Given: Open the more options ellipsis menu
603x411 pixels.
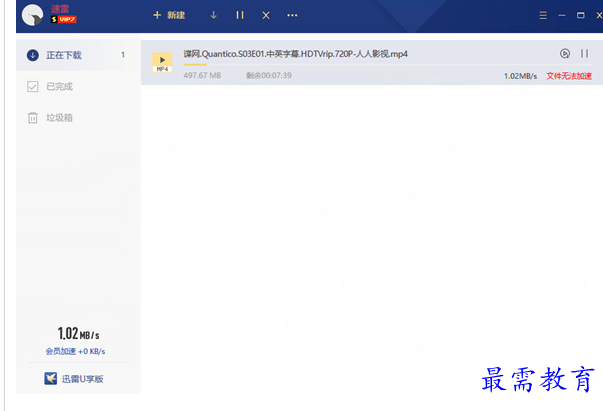Looking at the screenshot, I should (292, 15).
